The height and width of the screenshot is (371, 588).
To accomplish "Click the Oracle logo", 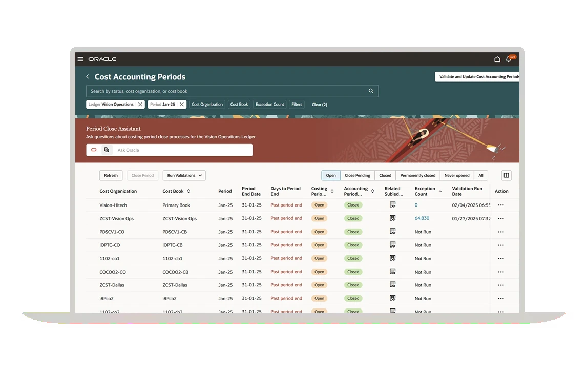I will pyautogui.click(x=102, y=59).
